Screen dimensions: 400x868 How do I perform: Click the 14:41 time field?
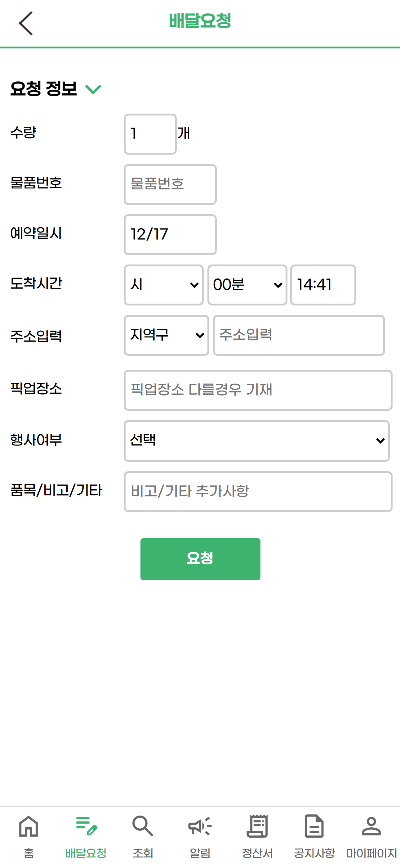coord(323,285)
